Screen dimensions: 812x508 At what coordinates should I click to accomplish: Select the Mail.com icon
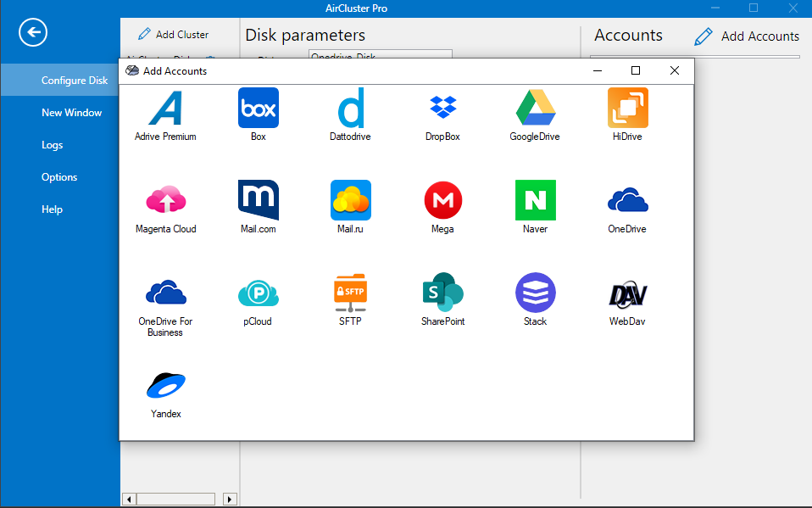pyautogui.click(x=258, y=200)
